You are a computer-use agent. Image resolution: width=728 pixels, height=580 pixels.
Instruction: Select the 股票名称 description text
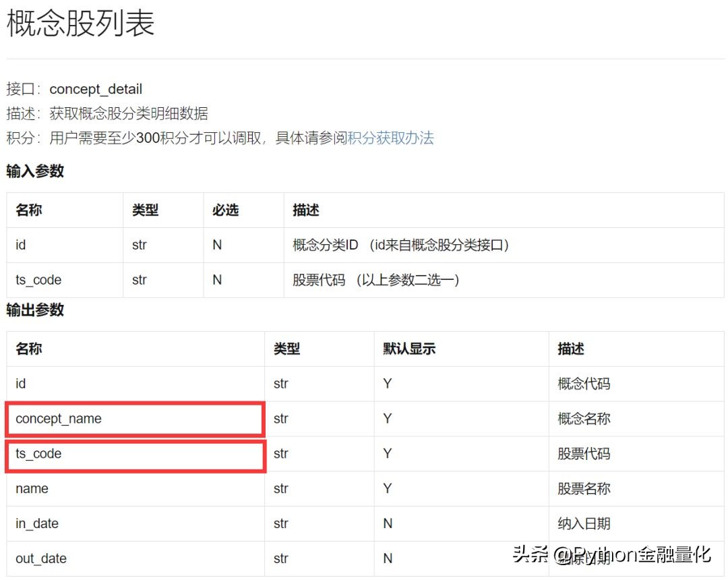coord(582,488)
